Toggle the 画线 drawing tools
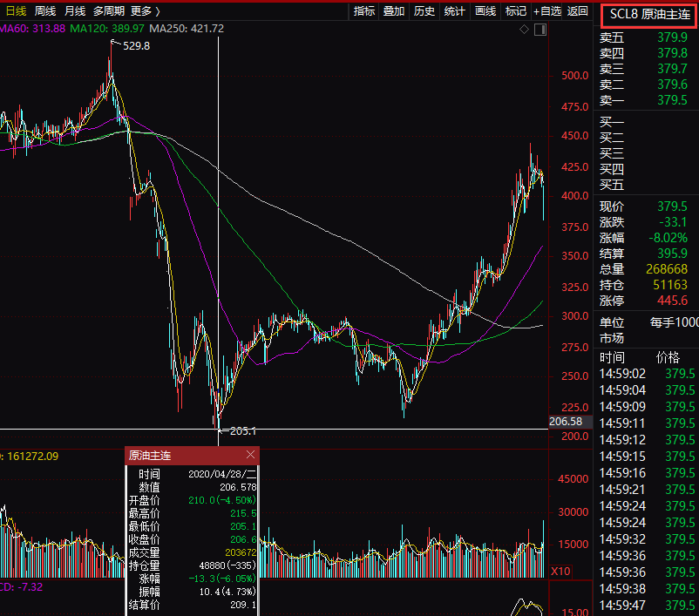 pos(485,10)
